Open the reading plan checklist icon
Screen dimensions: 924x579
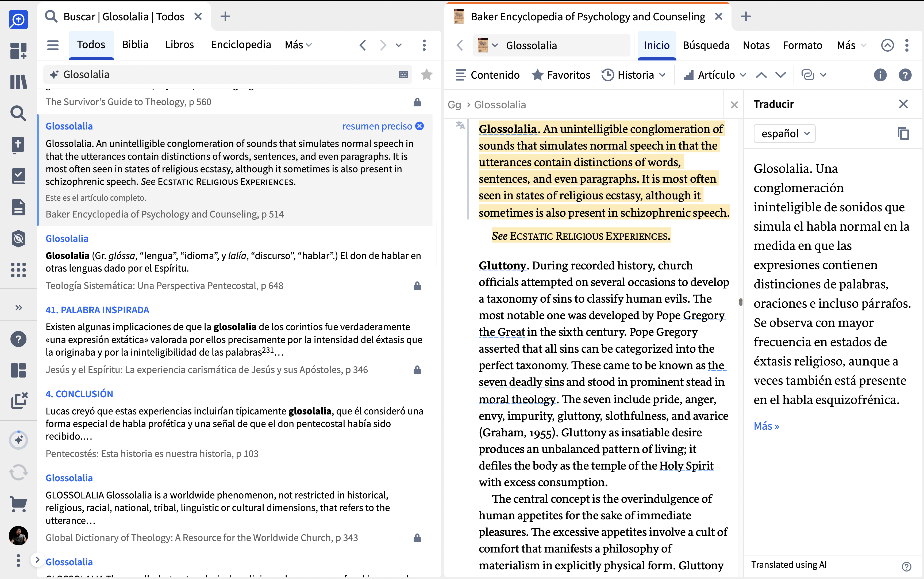click(x=18, y=176)
